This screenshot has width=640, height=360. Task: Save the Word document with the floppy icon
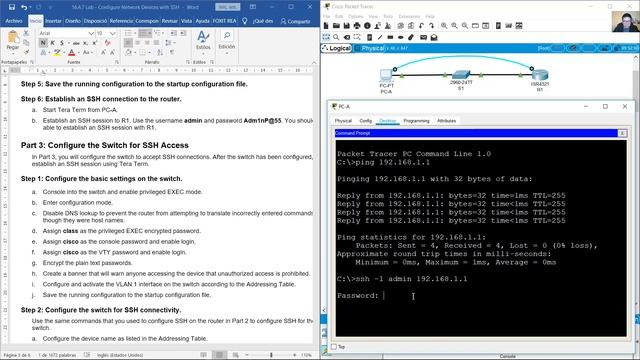(11, 7)
